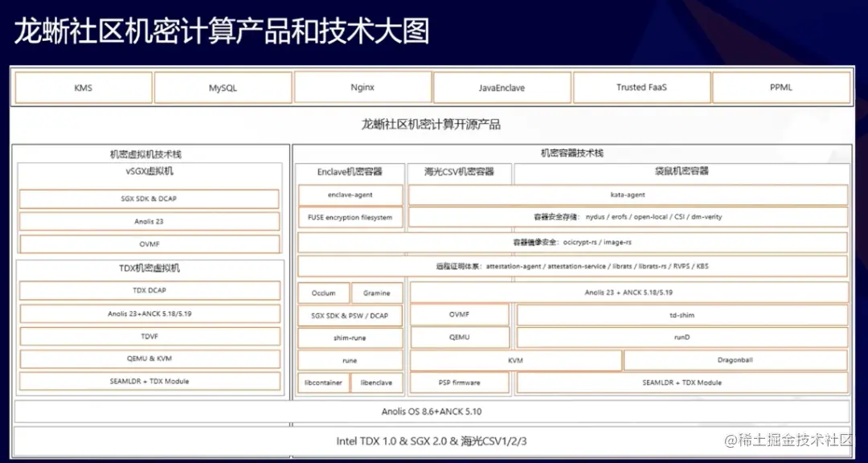Click the SGX SDK & PSW / DCAP box

pos(350,316)
